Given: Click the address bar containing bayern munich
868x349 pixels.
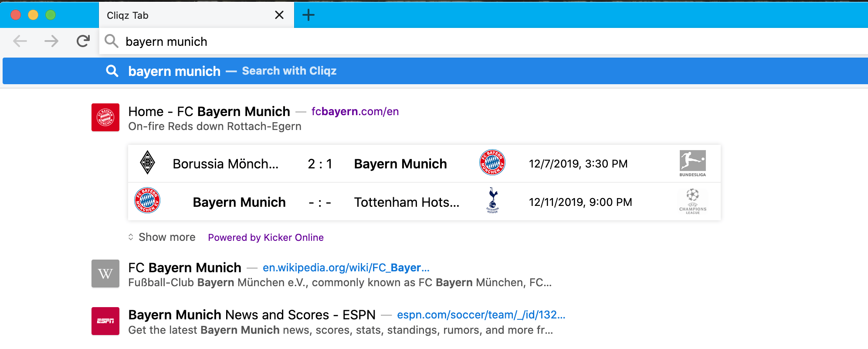Looking at the screenshot, I should click(x=484, y=41).
